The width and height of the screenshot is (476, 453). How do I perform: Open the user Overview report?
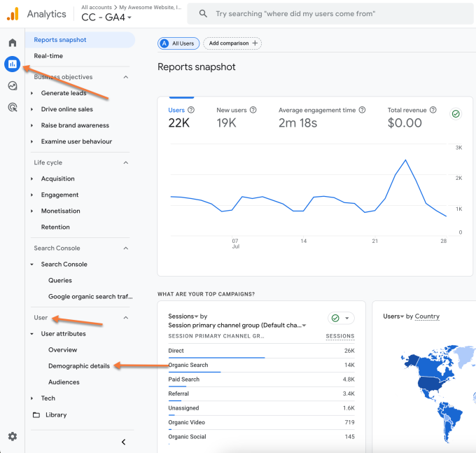pyautogui.click(x=62, y=350)
